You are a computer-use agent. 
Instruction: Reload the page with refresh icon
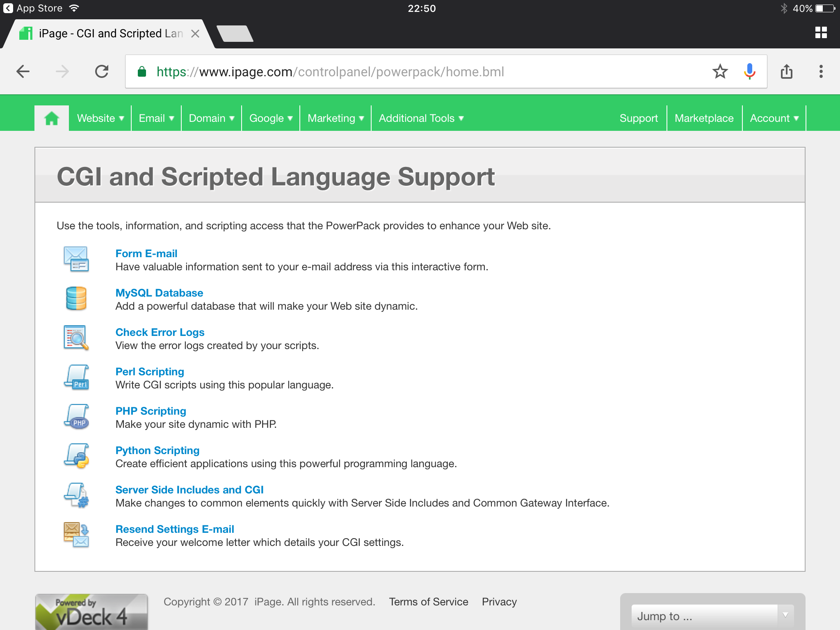102,72
